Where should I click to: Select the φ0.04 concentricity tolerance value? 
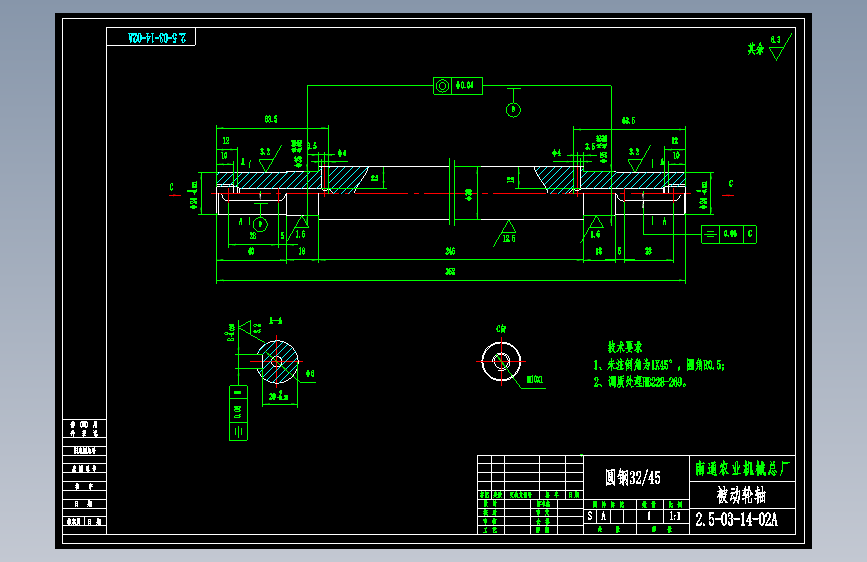point(466,86)
